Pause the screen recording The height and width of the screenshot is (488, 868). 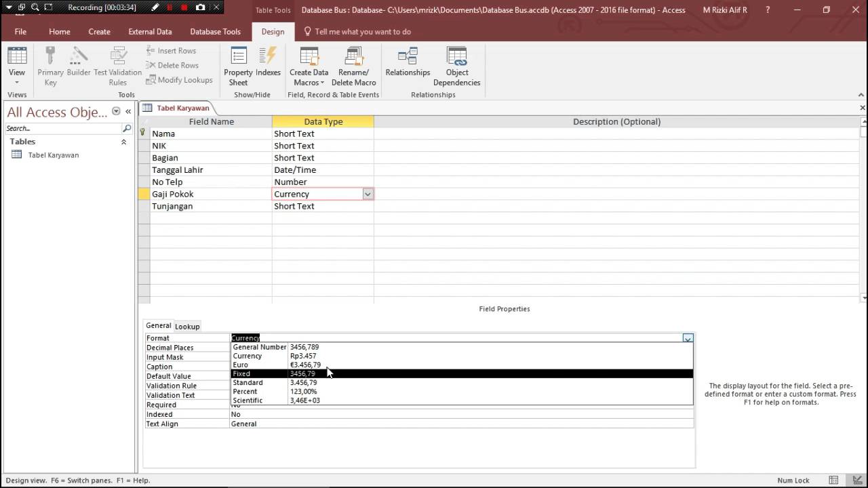(170, 7)
